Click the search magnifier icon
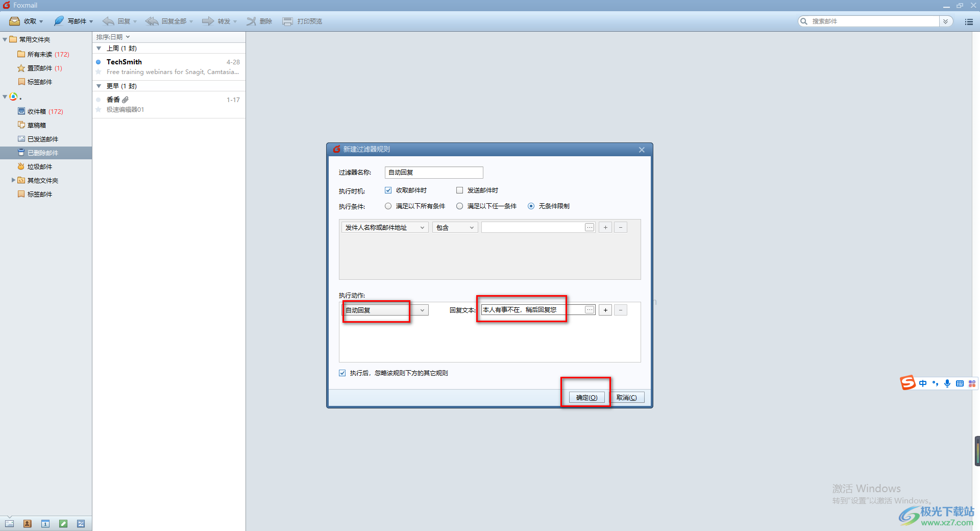 coord(804,21)
